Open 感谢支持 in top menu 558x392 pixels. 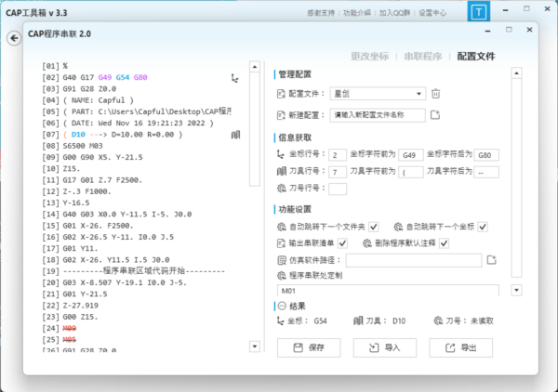pyautogui.click(x=321, y=13)
